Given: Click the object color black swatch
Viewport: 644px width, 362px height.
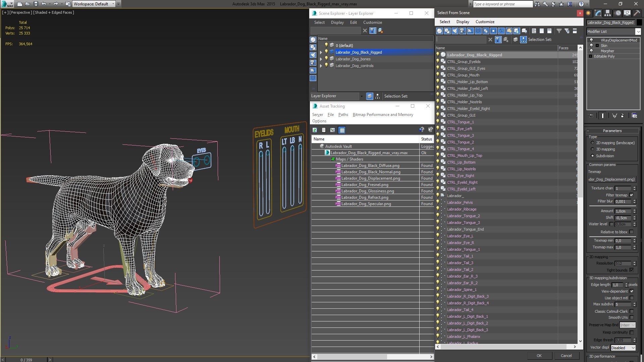Looking at the screenshot, I should pyautogui.click(x=639, y=22).
